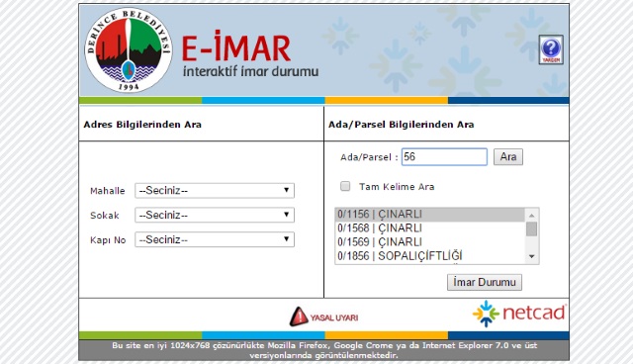Click the results list scroll-down arrow

coord(532,256)
